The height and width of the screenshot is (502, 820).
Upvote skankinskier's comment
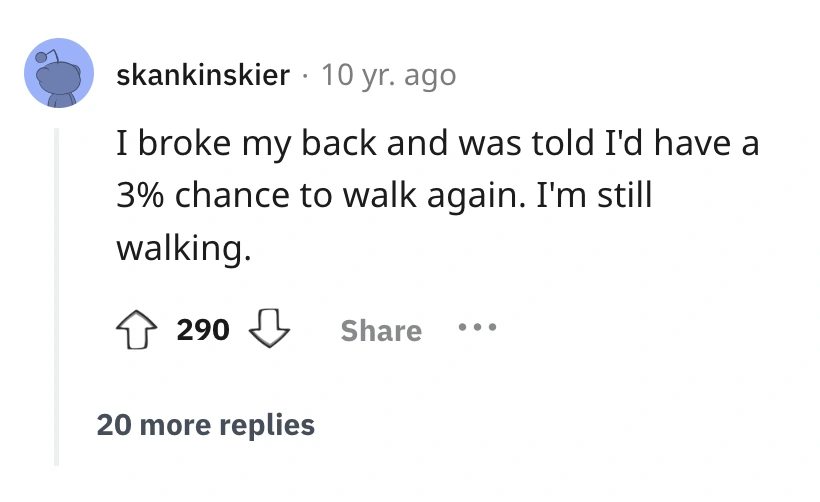135,329
